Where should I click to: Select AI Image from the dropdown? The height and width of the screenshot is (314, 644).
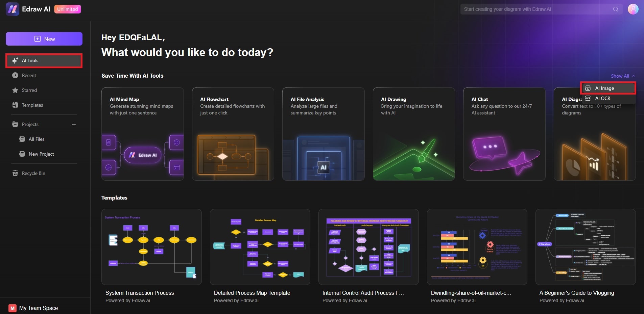pos(608,88)
